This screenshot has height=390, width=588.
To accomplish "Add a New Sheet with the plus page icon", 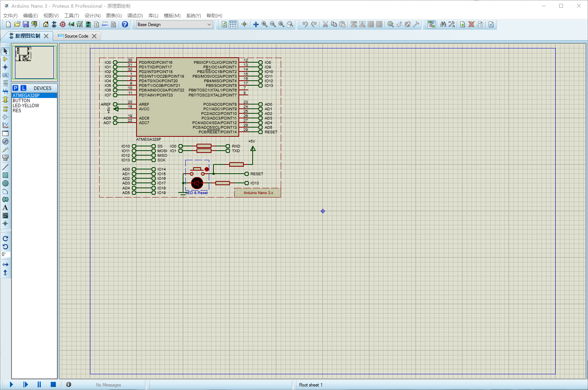I will click(x=463, y=24).
